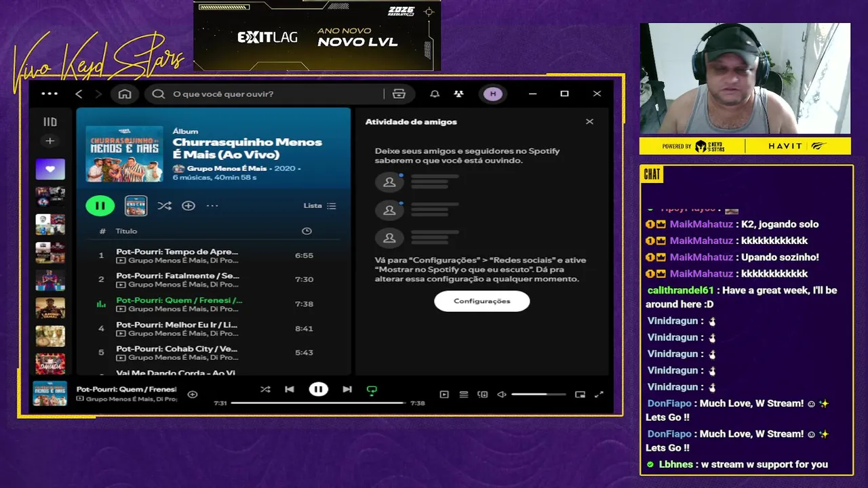
Task: Open the notifications bell
Action: pyautogui.click(x=435, y=94)
